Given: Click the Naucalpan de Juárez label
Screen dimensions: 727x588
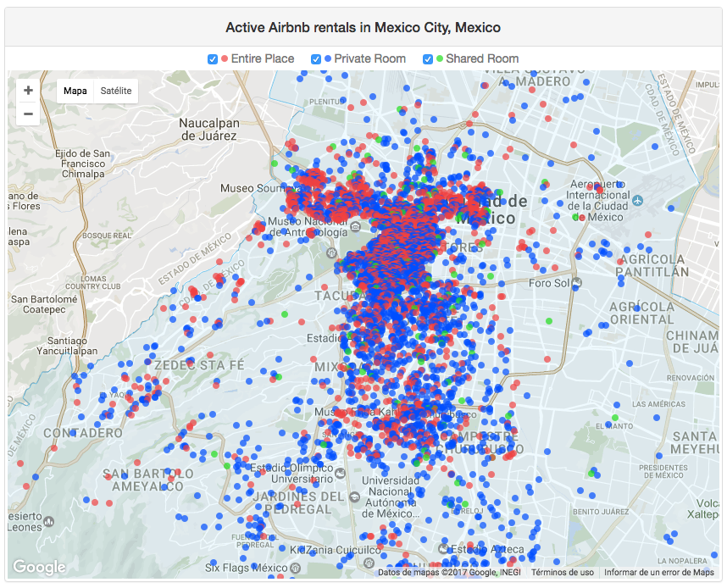Looking at the screenshot, I should [x=209, y=130].
